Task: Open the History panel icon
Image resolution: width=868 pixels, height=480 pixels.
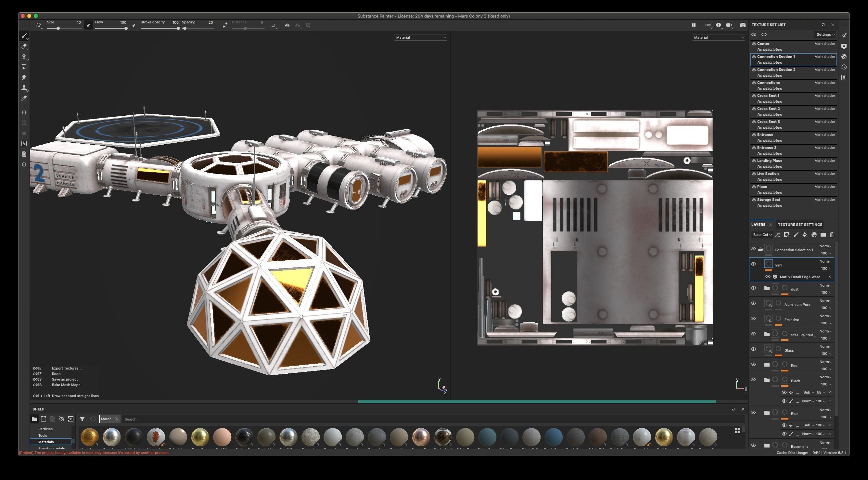Action: pyautogui.click(x=844, y=67)
